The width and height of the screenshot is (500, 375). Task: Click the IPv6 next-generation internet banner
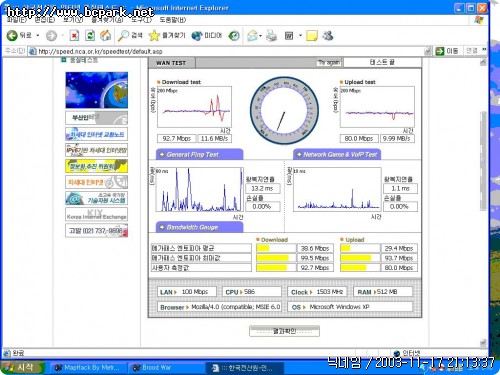point(97,150)
